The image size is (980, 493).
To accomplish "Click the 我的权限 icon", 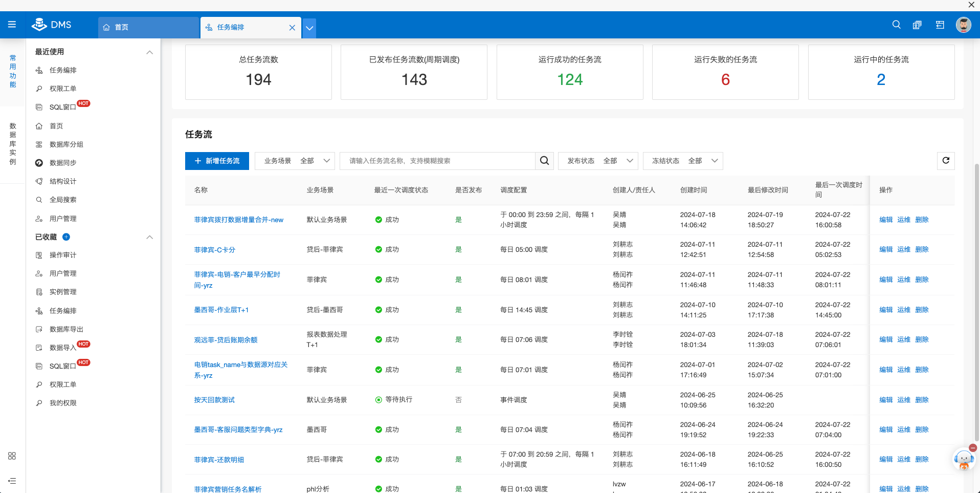I will click(x=39, y=403).
